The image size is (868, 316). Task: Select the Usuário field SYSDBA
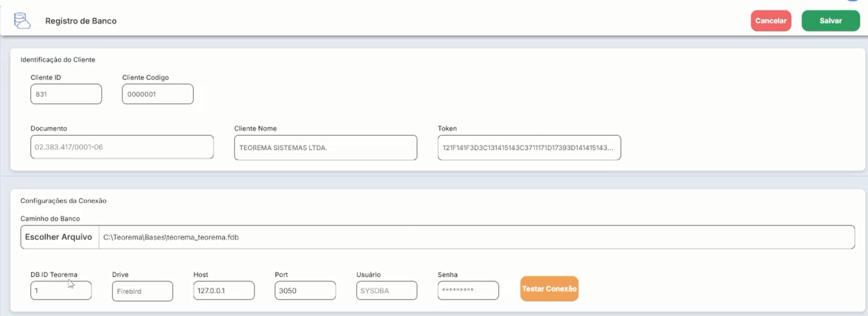[386, 291]
